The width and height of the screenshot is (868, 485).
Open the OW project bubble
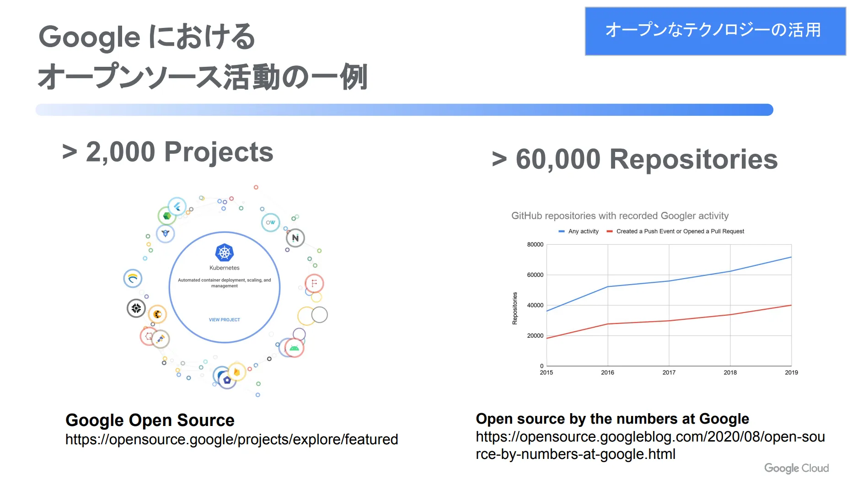[271, 222]
